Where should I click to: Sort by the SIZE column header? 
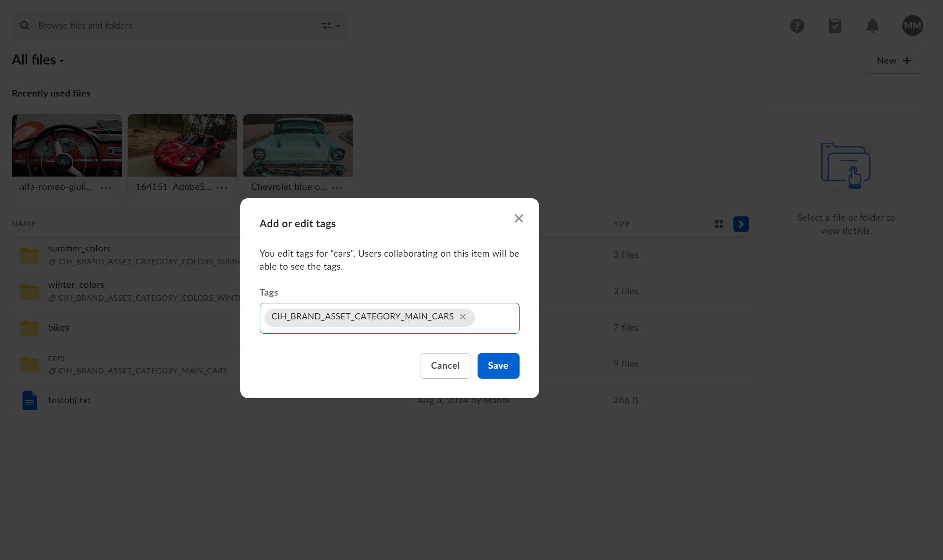(x=622, y=224)
